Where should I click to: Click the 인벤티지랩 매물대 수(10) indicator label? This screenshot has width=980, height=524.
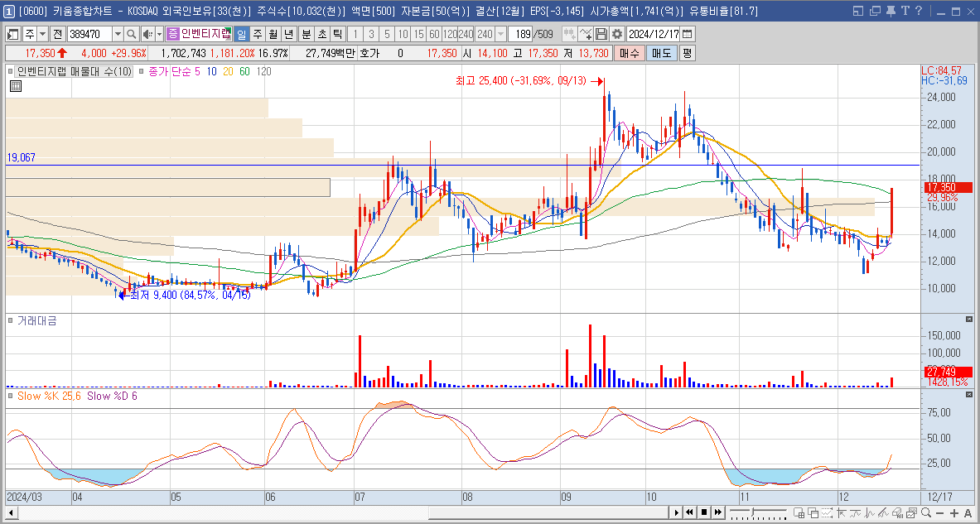tap(75, 72)
